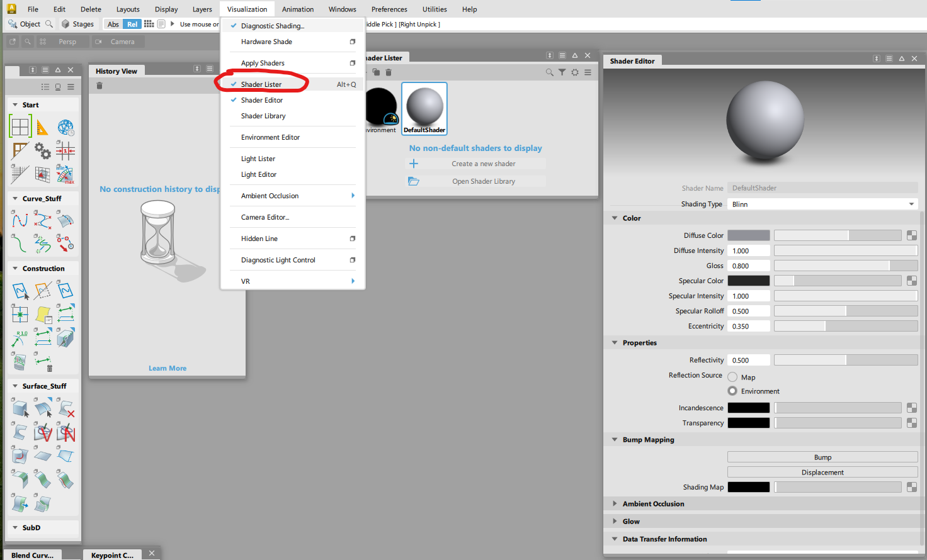Click the Diffuse Color swatch

click(x=748, y=235)
